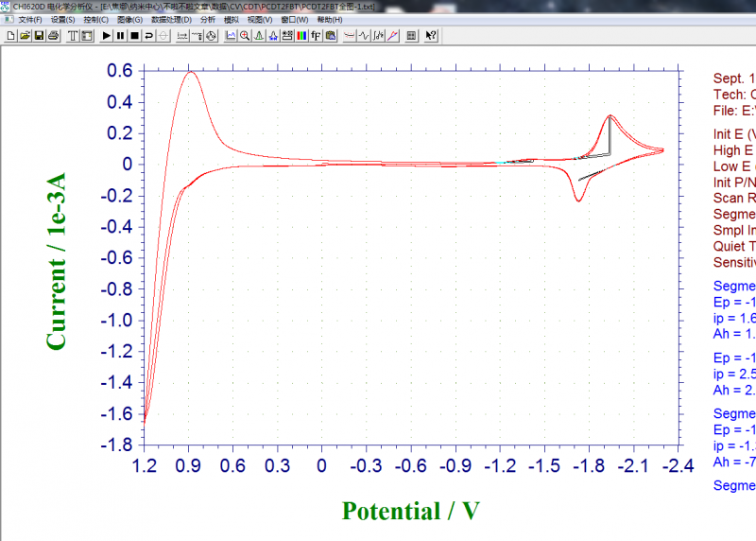Open the 视图(V) menu

[260, 20]
